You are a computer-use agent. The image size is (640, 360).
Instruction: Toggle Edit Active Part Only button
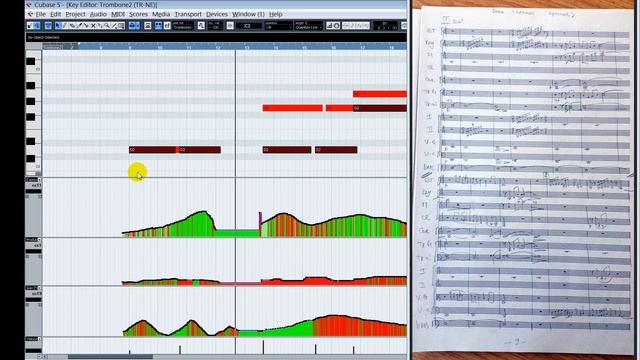[167, 26]
